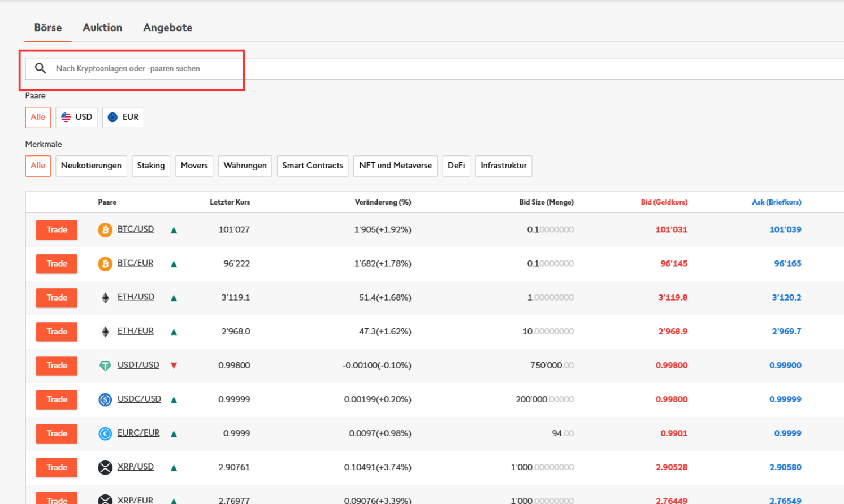The width and height of the screenshot is (844, 504).
Task: Click green up arrow in EURC/EUR row
Action: [174, 433]
